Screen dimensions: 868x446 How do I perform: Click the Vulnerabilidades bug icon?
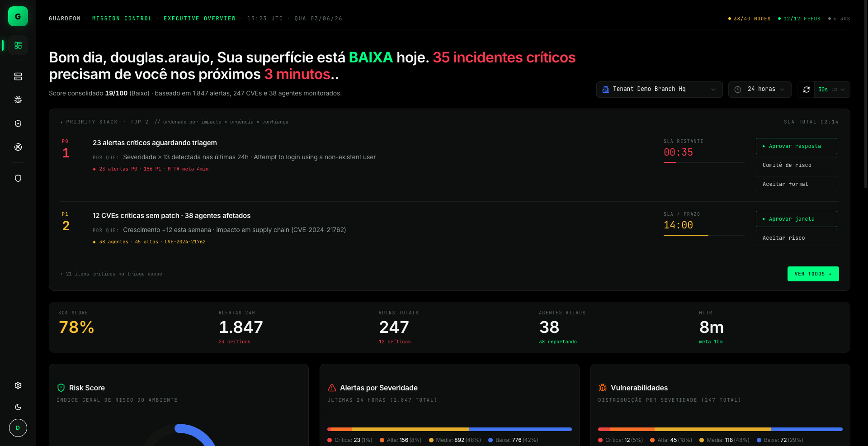coord(603,388)
